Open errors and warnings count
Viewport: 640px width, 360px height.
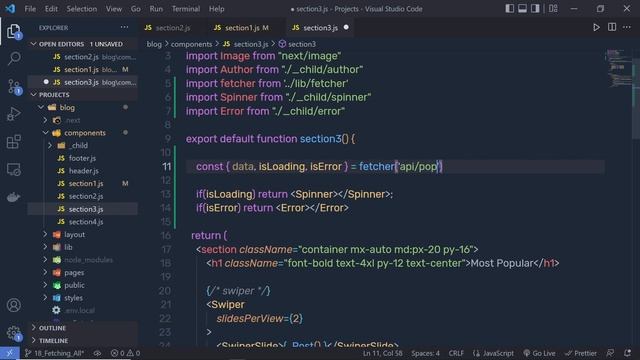[x=125, y=353]
